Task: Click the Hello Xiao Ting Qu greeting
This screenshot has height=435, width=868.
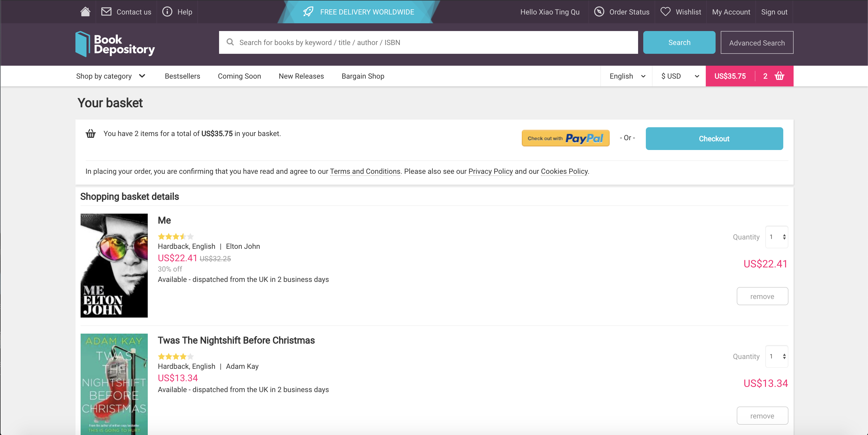Action: pyautogui.click(x=549, y=12)
